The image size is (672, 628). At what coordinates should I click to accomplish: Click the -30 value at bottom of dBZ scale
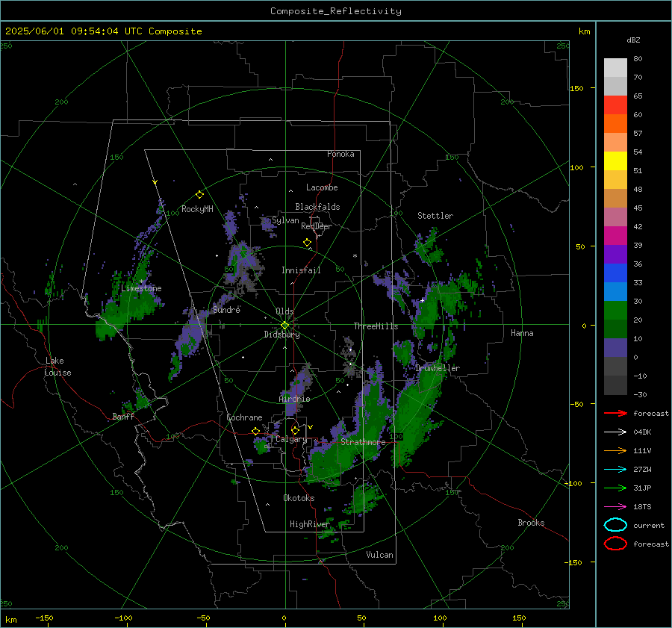tap(640, 394)
